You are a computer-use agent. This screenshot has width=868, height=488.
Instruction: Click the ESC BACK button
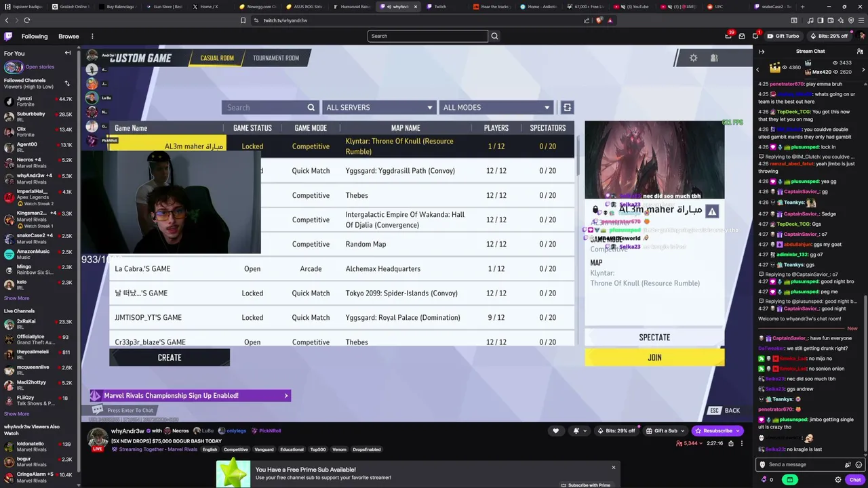(x=725, y=410)
